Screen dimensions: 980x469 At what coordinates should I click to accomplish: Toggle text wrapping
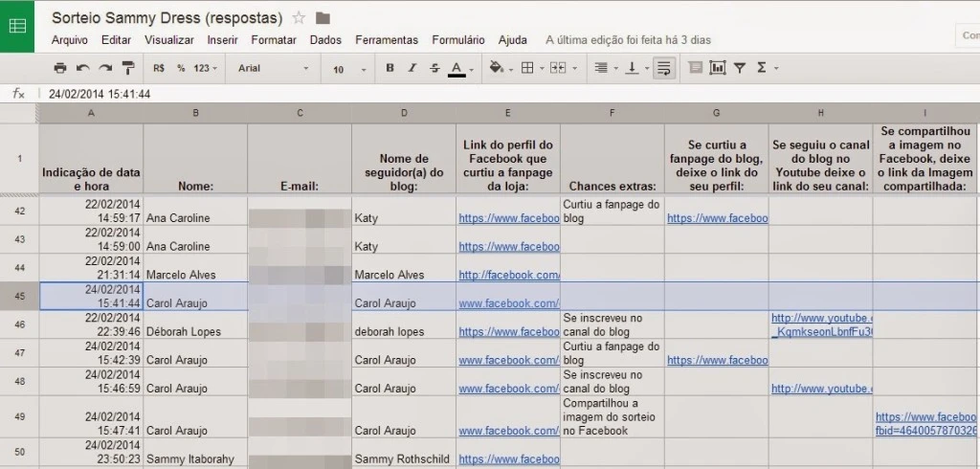point(664,68)
